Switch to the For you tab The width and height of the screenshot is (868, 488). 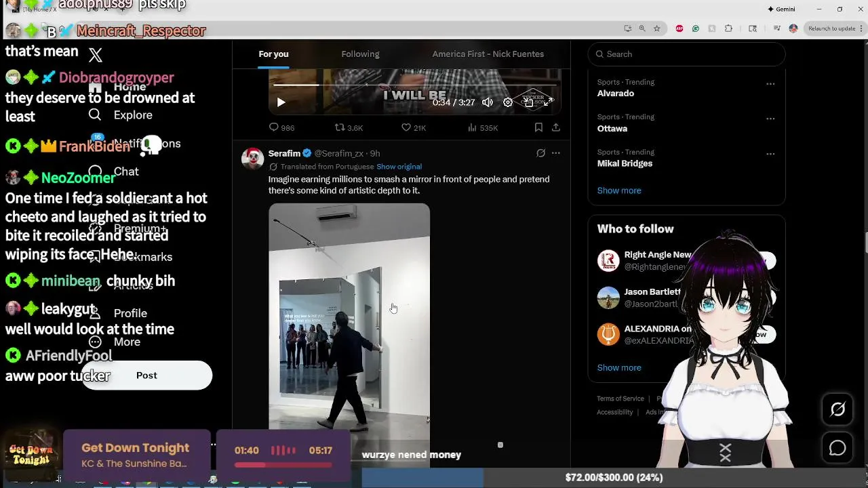coord(273,54)
